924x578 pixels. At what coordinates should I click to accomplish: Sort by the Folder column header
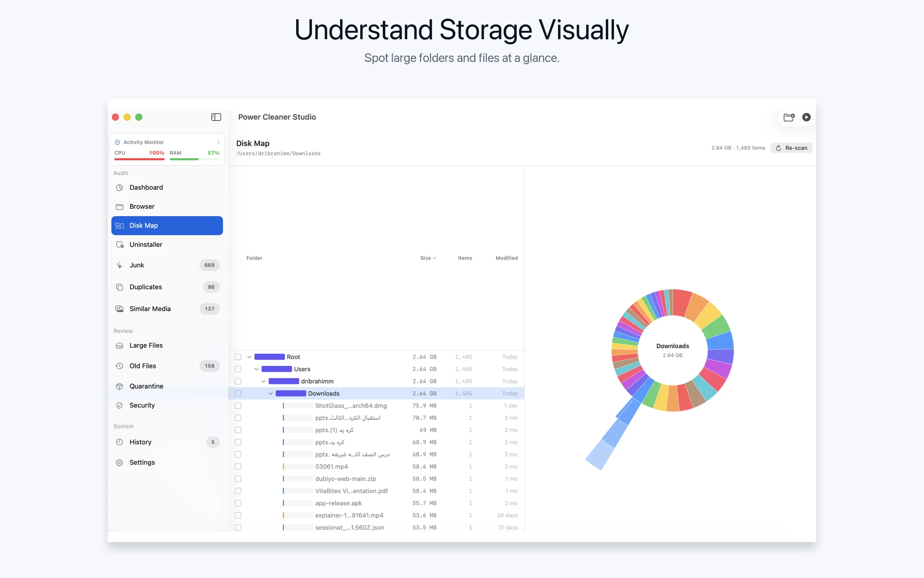(x=254, y=258)
